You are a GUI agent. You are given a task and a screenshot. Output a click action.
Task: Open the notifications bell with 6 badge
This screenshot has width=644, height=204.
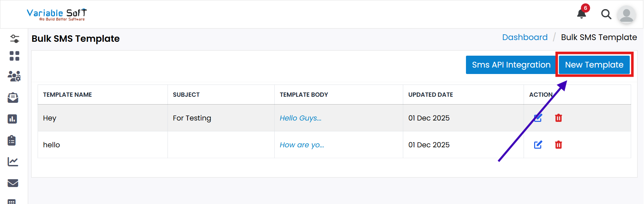[582, 14]
